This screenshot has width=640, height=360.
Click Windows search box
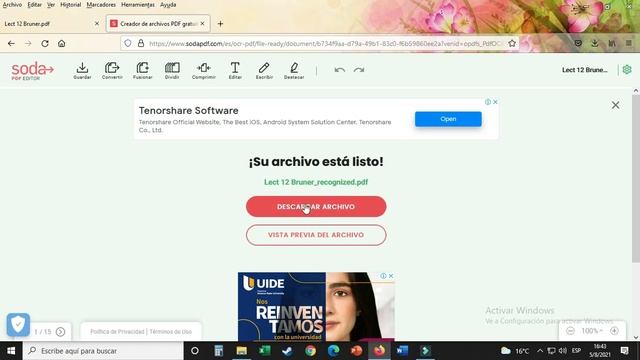point(103,351)
